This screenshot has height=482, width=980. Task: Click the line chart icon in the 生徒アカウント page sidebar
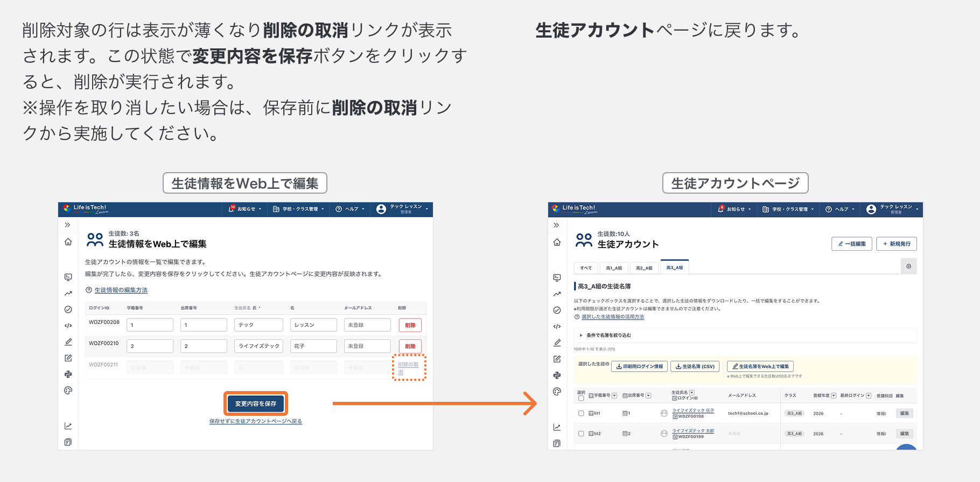557,427
